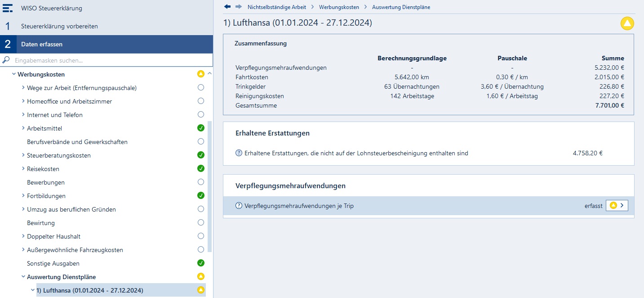Expand the Steuerberatungskosten node
Screen dimensions: 644x298
[x=23, y=155]
